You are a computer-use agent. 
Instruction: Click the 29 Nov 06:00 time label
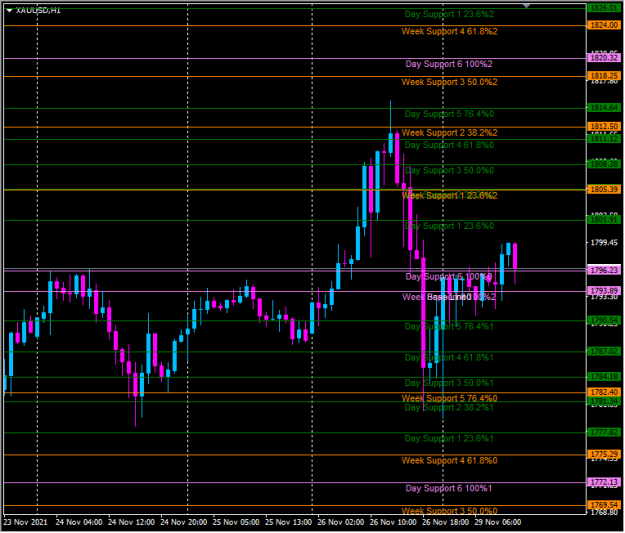[x=498, y=522]
